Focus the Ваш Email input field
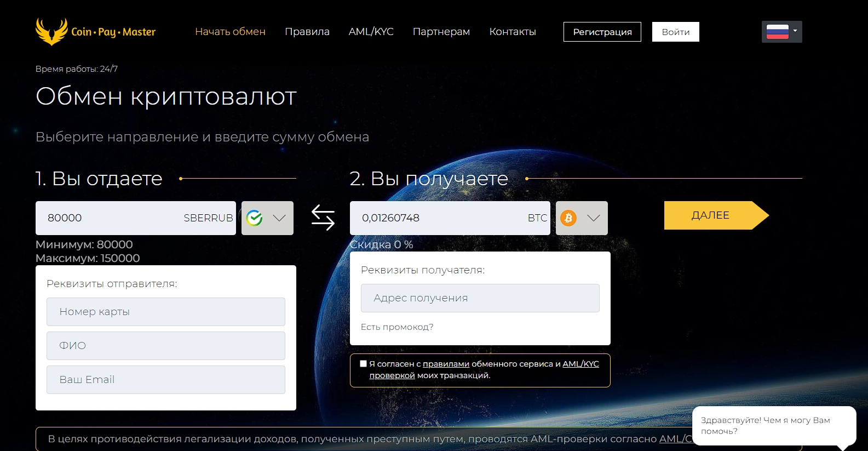Screen dimensions: 868x451 166,380
